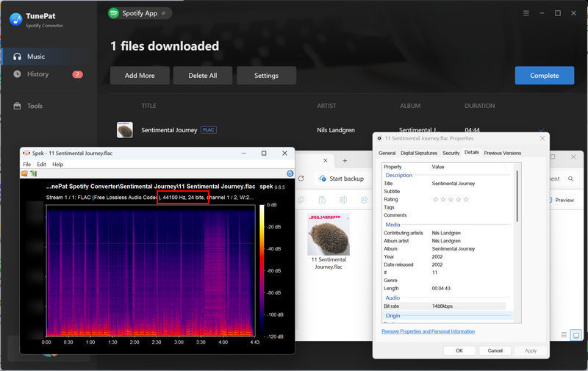Click the ALBUM column header

410,106
